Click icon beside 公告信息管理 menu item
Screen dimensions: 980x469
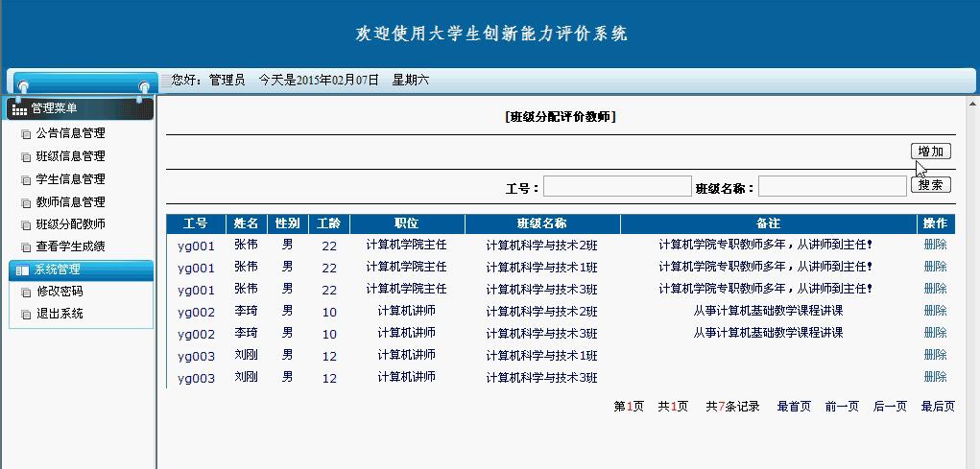(x=26, y=133)
